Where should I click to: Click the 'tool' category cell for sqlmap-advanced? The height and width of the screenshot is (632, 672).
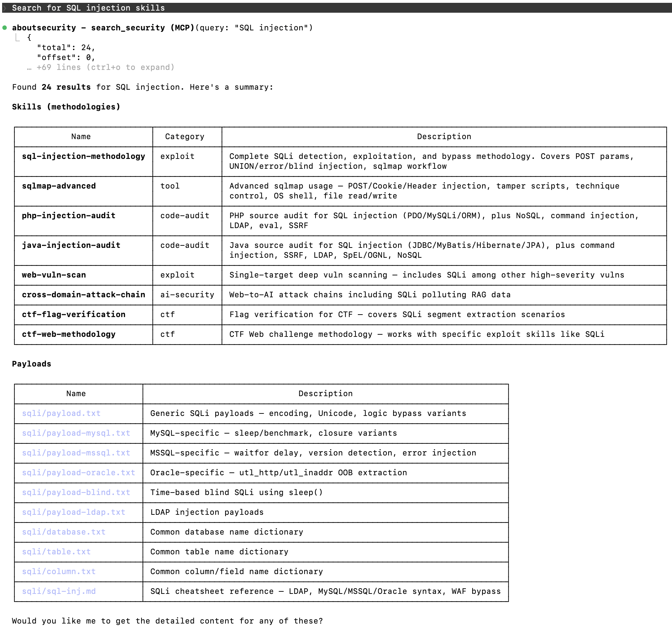pyautogui.click(x=170, y=186)
